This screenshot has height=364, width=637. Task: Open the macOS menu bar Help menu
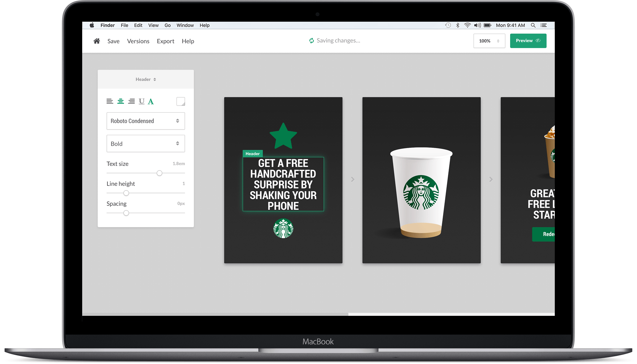point(205,25)
